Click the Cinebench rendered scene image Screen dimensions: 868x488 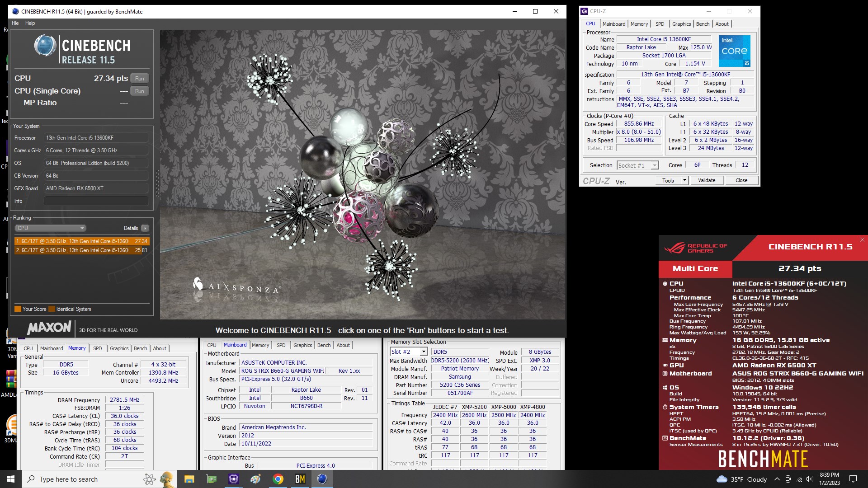tap(363, 175)
